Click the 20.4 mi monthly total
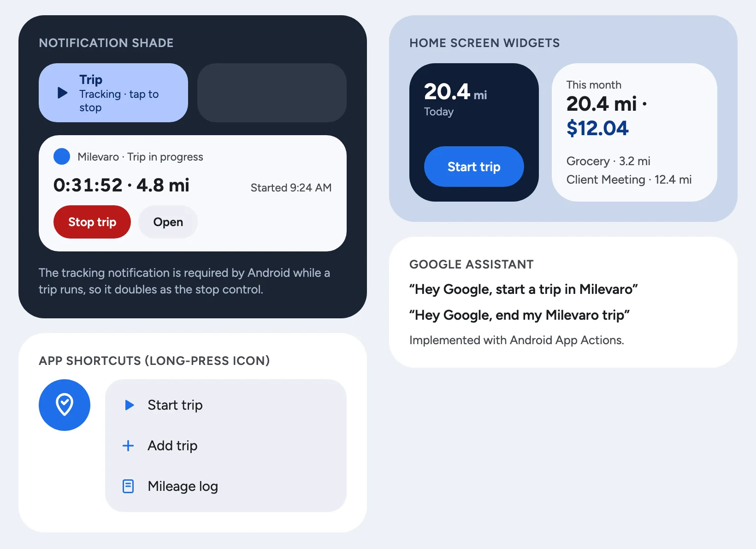756x549 pixels. click(602, 104)
